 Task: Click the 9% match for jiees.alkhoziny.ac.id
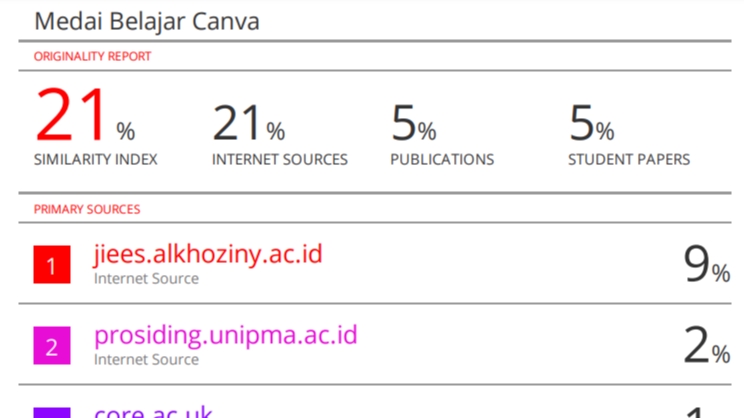click(707, 264)
